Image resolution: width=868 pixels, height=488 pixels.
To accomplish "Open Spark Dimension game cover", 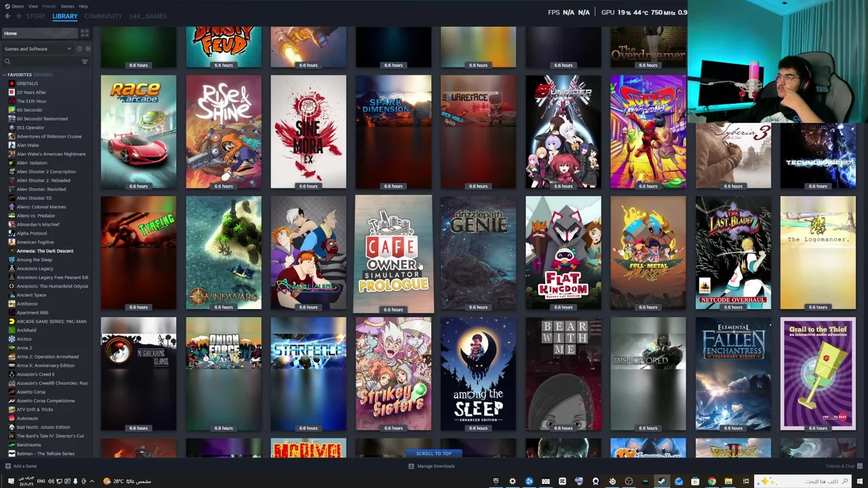I will coord(393,131).
